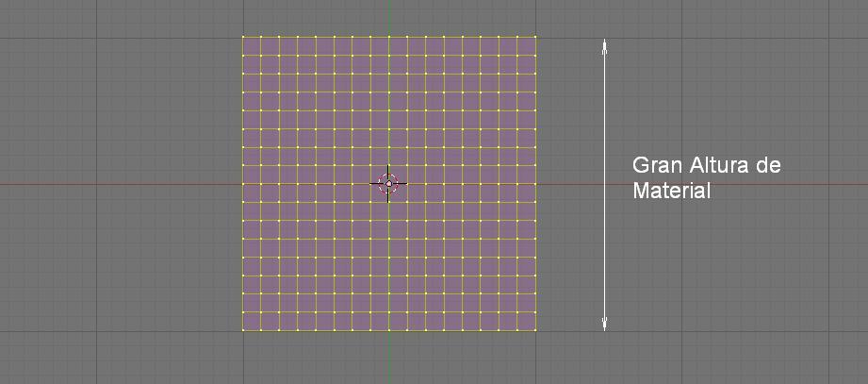Select the bottom-left corner vertex of mesh

(243, 329)
